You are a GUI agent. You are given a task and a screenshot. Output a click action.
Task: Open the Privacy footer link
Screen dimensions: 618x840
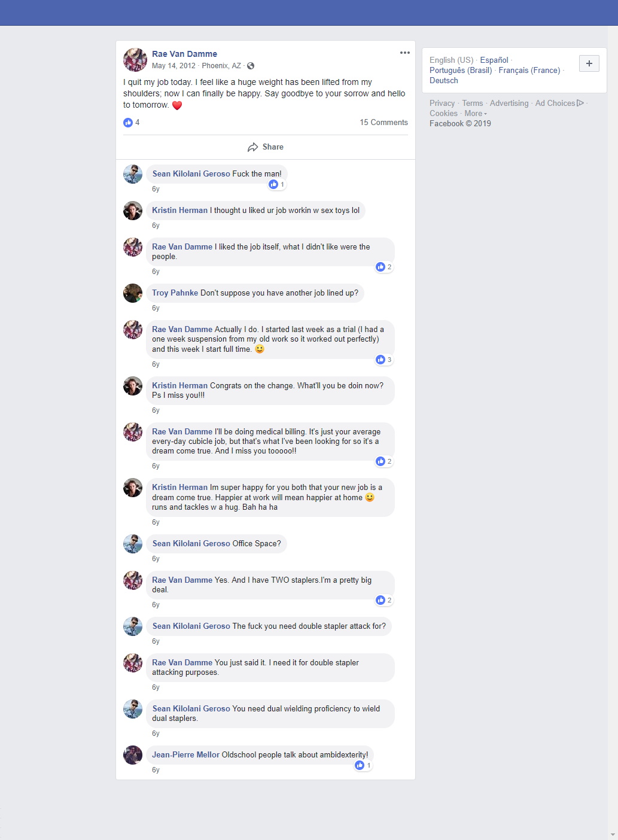click(442, 103)
